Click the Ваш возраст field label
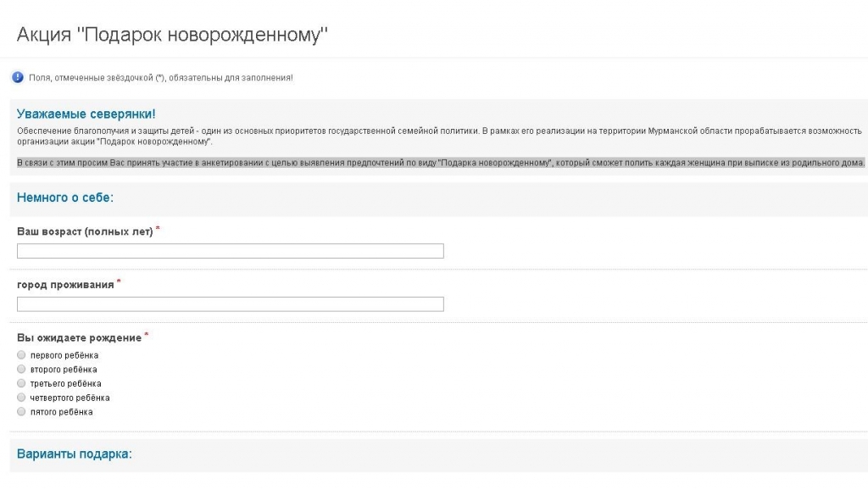The image size is (868, 490). click(x=85, y=231)
